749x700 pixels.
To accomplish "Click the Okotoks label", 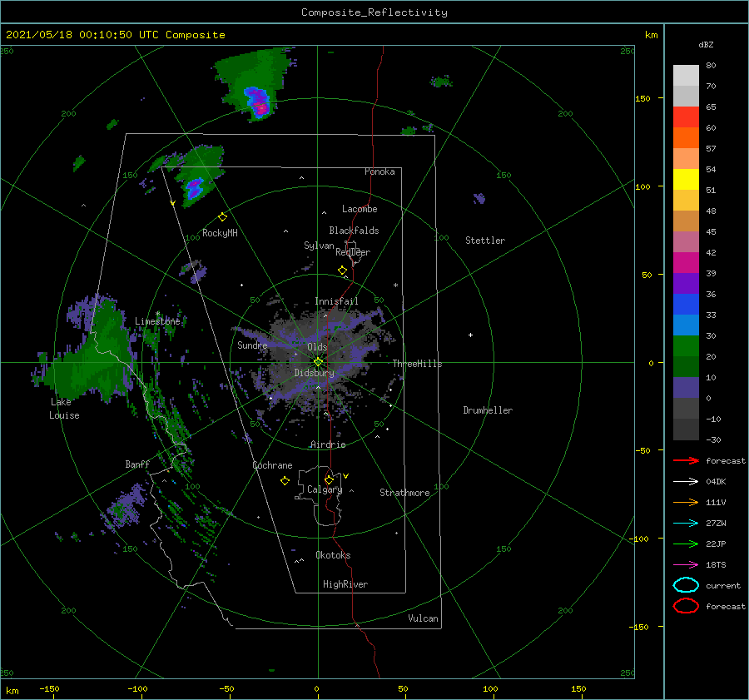I will pos(333,555).
